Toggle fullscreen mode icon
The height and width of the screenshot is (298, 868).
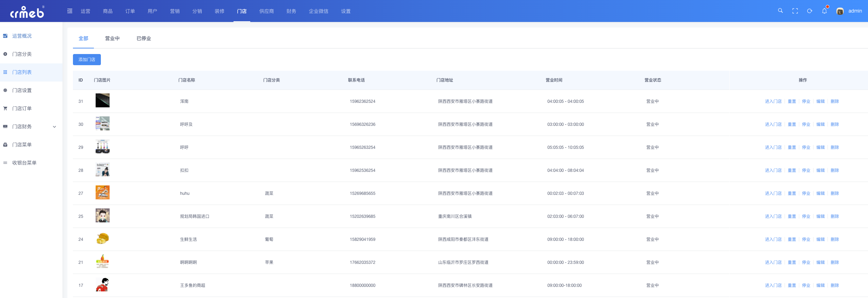(x=795, y=11)
